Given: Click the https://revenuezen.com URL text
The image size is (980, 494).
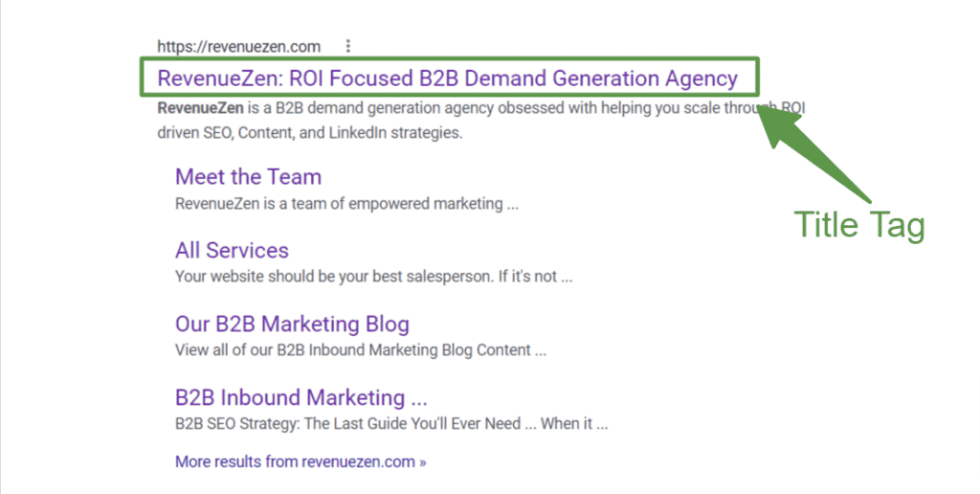Looking at the screenshot, I should coord(238,46).
